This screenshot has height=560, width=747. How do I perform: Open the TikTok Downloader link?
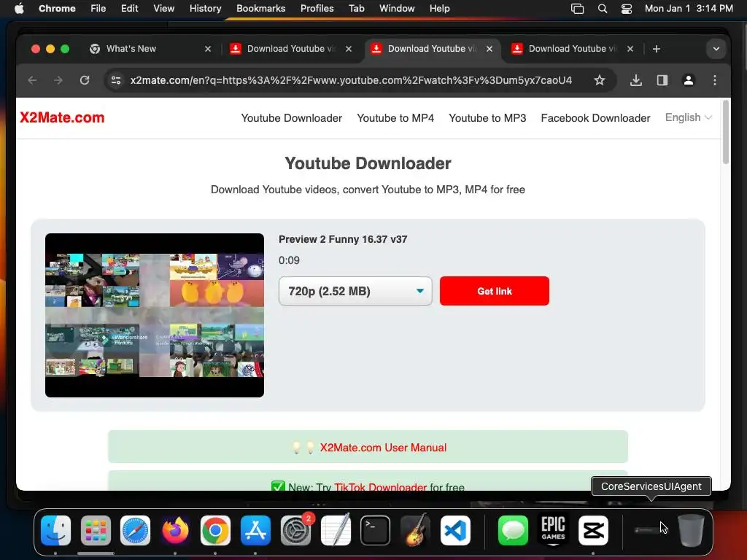381,486
